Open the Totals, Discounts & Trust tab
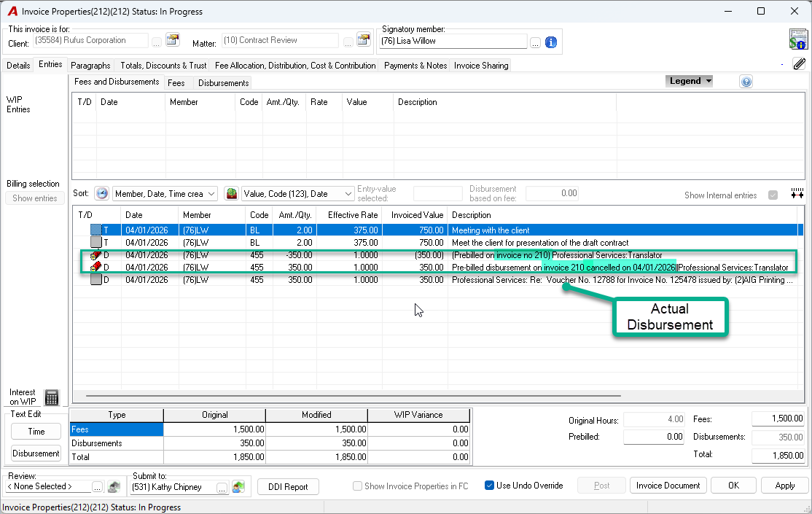Image resolution: width=812 pixels, height=514 pixels. [x=163, y=66]
